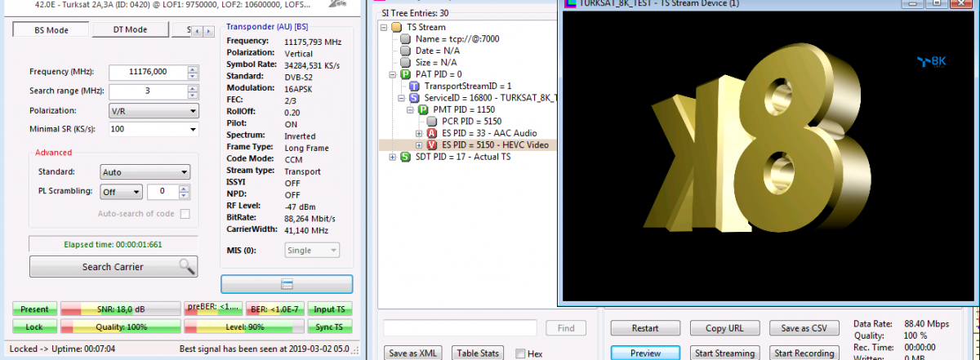Click the green Present status indicator
980x360 pixels.
click(35, 309)
